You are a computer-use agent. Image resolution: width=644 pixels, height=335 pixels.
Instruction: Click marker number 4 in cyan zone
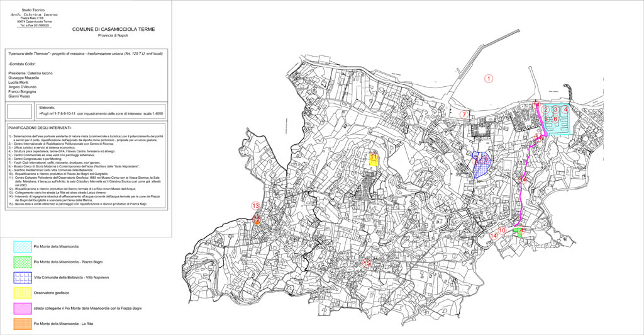pos(565,110)
